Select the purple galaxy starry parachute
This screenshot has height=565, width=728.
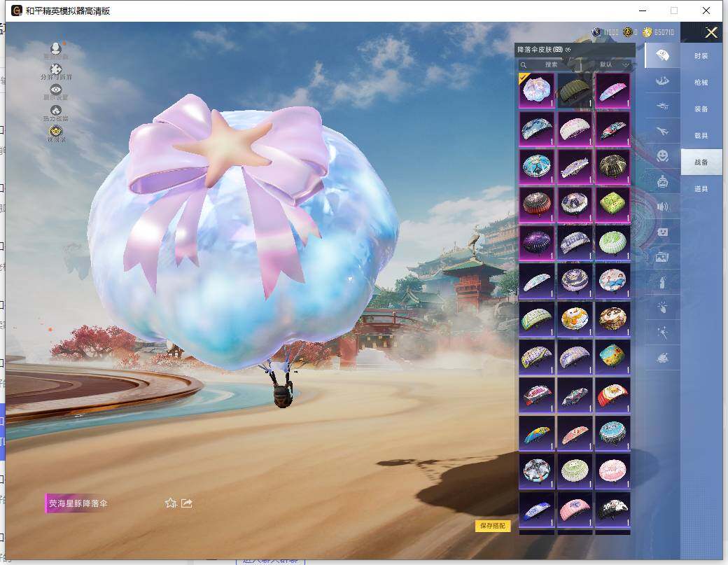pos(536,242)
